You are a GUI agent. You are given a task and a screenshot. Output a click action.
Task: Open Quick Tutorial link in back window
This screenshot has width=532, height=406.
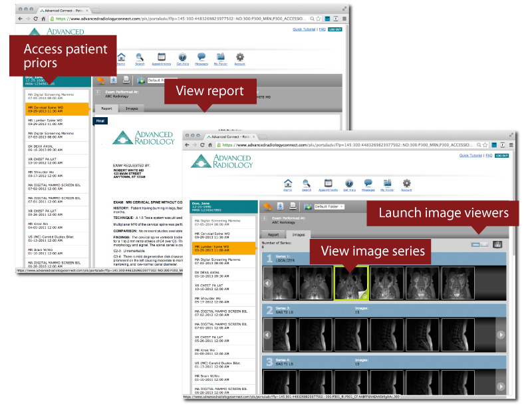pyautogui.click(x=304, y=29)
